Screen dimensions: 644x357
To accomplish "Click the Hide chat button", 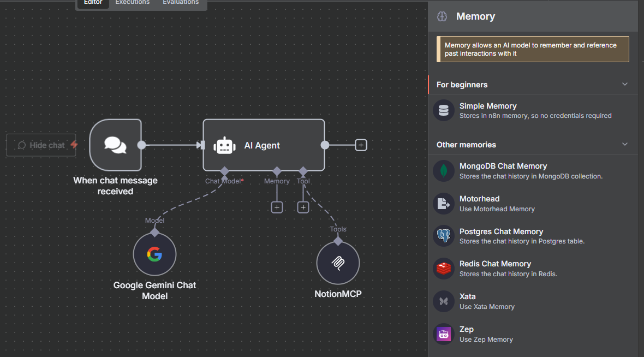I will click(x=41, y=145).
